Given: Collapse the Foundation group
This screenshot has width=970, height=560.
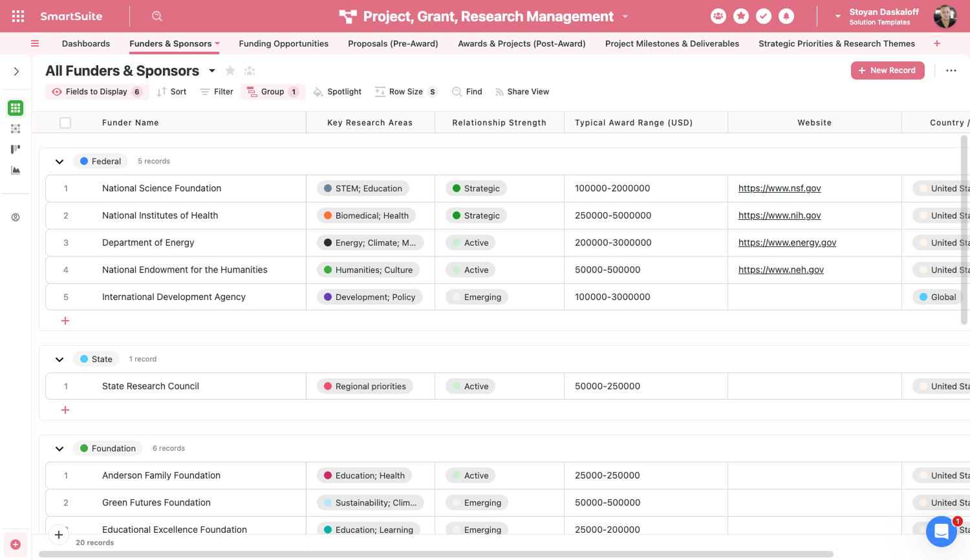Looking at the screenshot, I should click(59, 449).
